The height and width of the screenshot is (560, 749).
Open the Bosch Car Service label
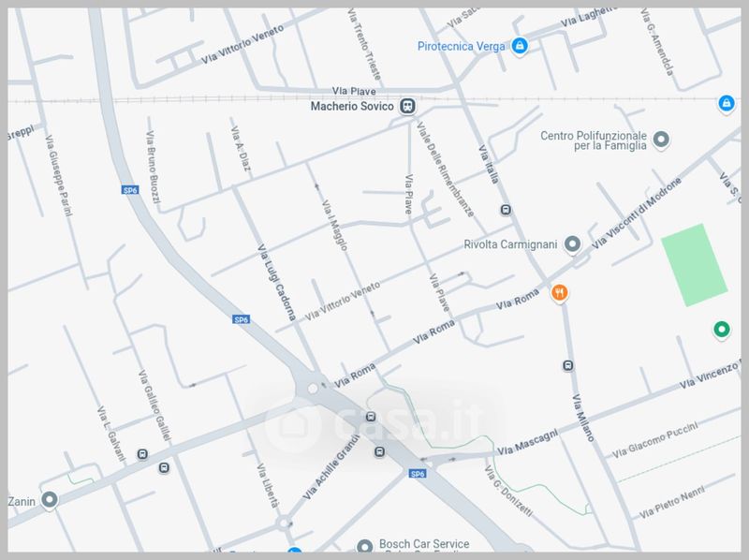point(424,544)
